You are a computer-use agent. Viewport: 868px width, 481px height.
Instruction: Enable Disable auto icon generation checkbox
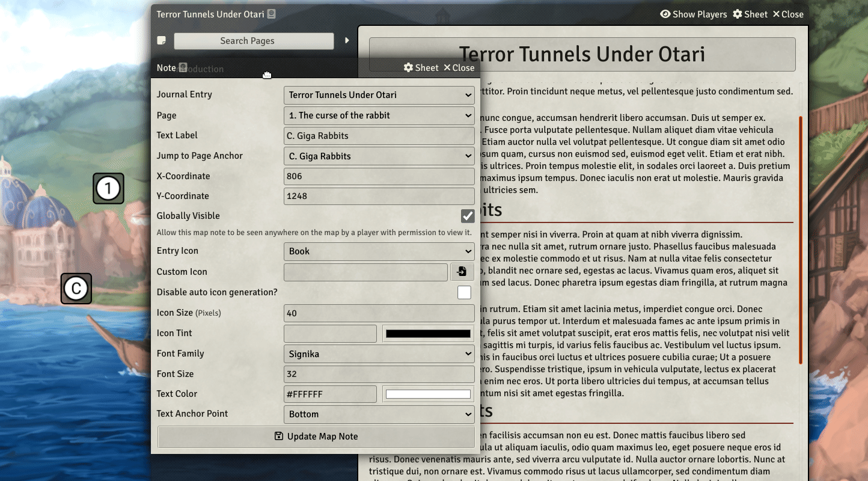click(x=464, y=292)
